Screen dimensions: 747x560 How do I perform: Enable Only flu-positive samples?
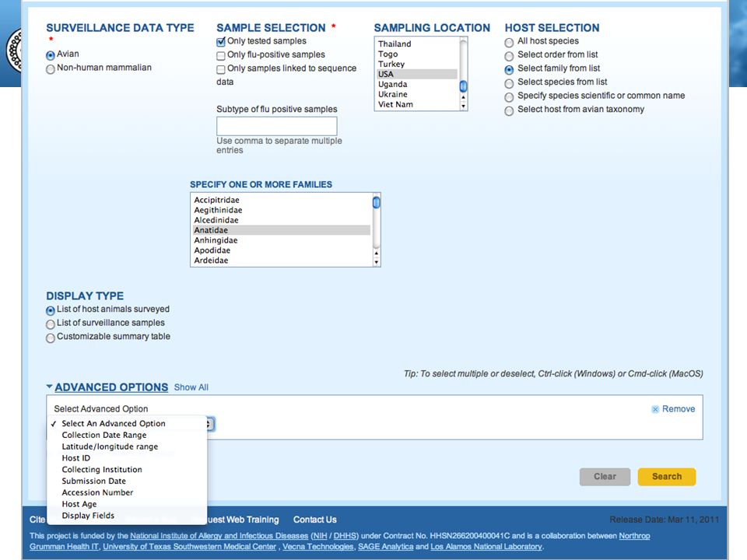[220, 56]
